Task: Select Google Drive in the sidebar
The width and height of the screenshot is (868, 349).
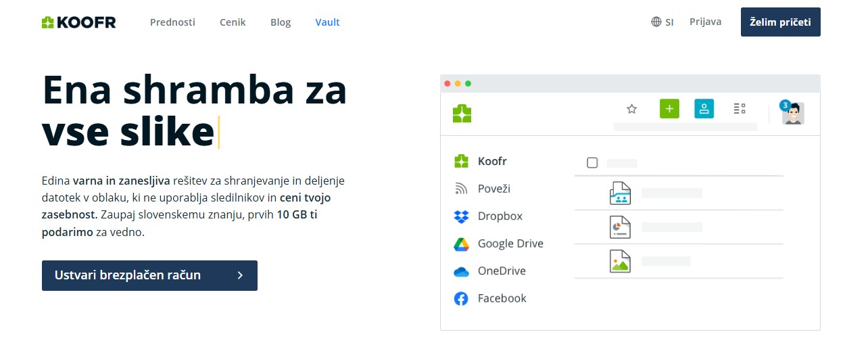Action: click(x=498, y=243)
